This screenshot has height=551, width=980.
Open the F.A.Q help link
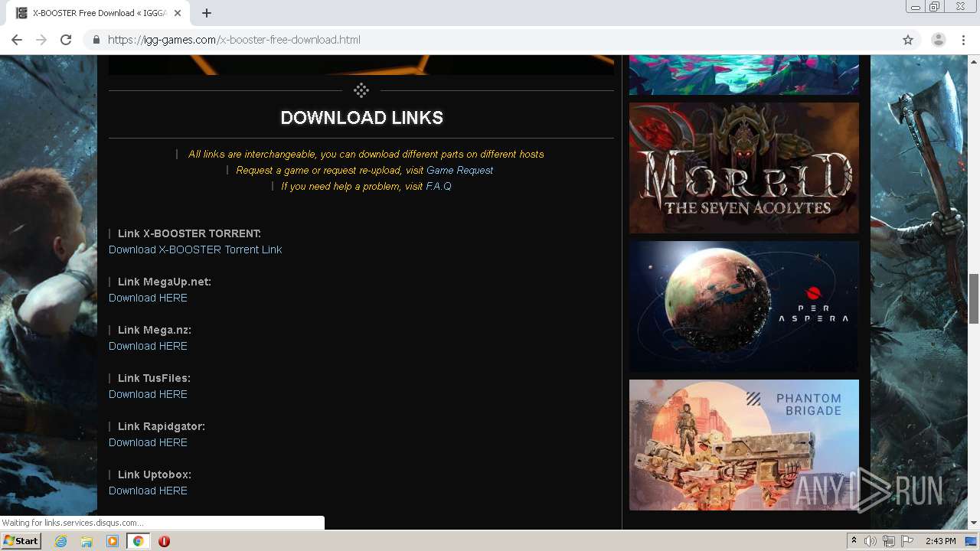pos(439,186)
